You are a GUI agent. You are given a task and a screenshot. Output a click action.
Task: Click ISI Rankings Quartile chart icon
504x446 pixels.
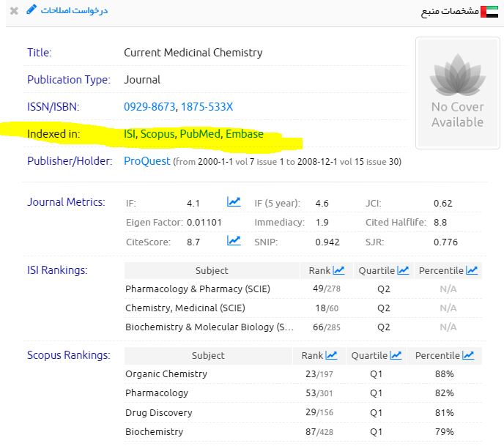[x=403, y=271]
